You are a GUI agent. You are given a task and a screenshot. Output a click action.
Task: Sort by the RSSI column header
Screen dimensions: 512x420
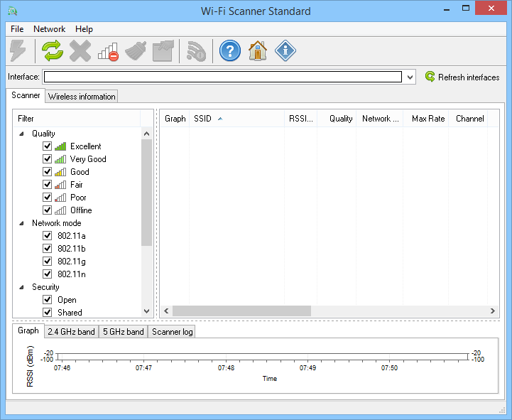300,119
